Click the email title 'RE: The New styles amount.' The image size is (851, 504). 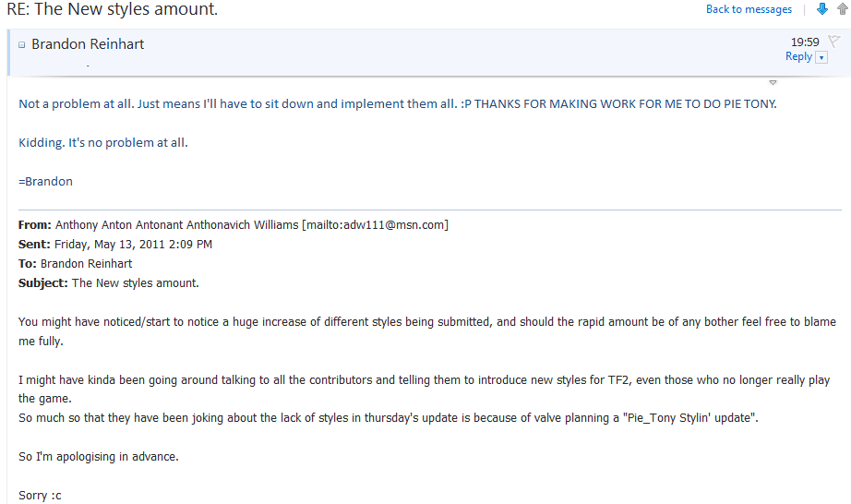click(x=113, y=10)
